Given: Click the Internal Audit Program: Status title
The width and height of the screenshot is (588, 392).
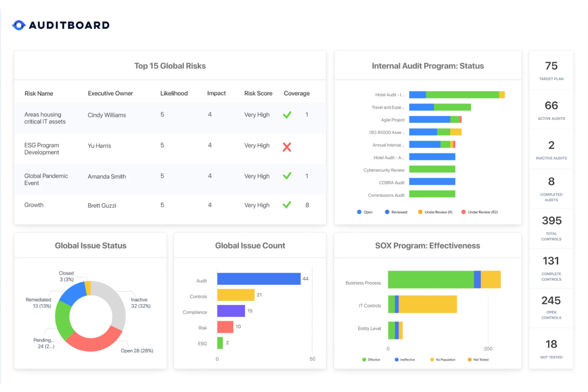Looking at the screenshot, I should (428, 66).
